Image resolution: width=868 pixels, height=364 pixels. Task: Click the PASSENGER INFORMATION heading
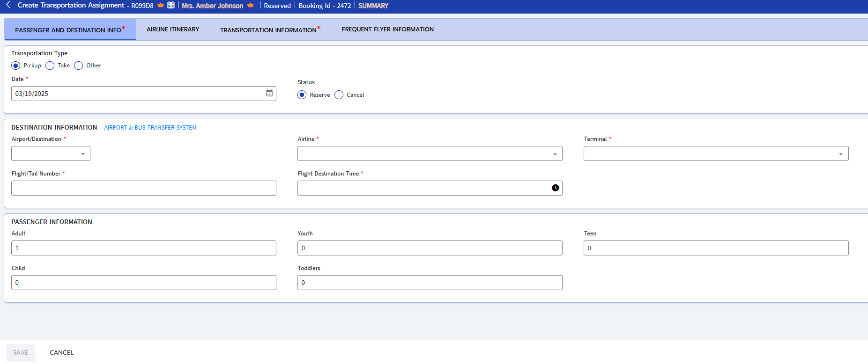pos(52,222)
